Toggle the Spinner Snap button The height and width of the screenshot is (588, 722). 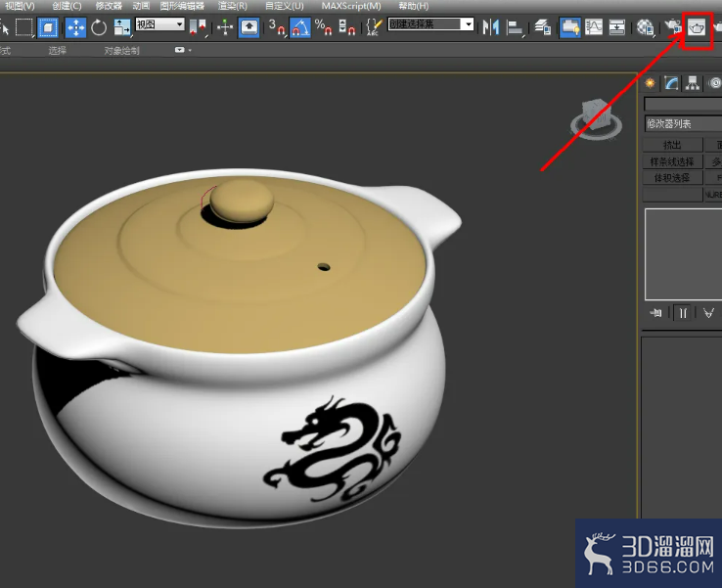point(346,27)
